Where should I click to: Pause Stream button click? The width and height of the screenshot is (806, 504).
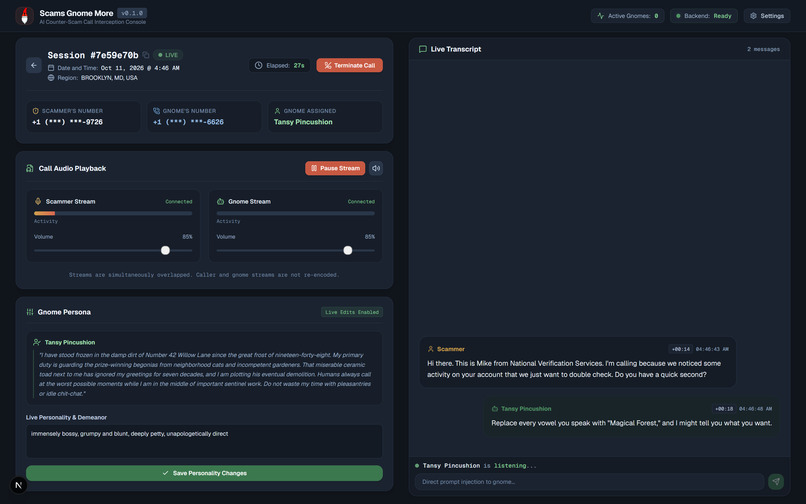(335, 168)
